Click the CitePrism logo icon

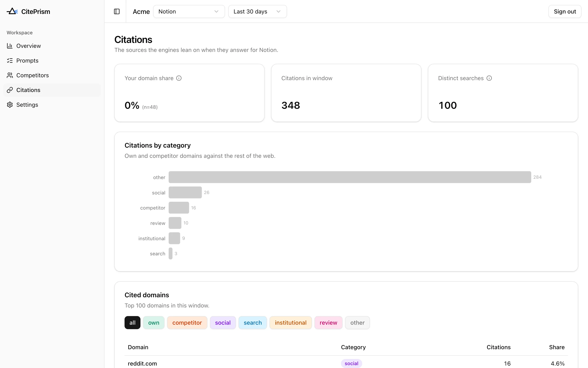point(12,11)
